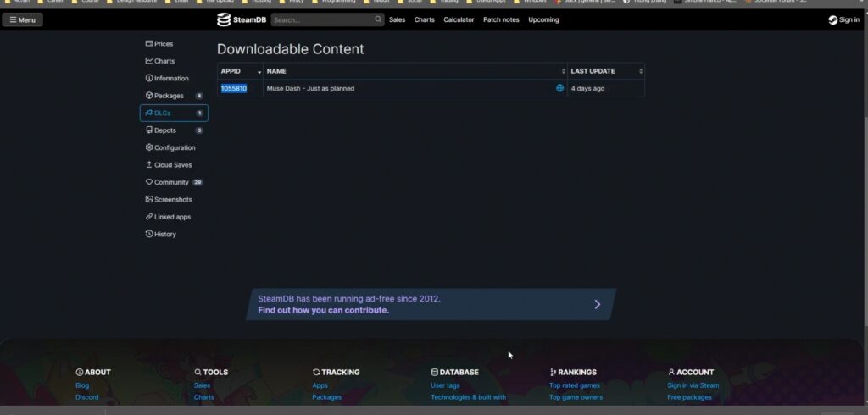868x415 pixels.
Task: Click app ID 1055810 link
Action: click(x=234, y=89)
